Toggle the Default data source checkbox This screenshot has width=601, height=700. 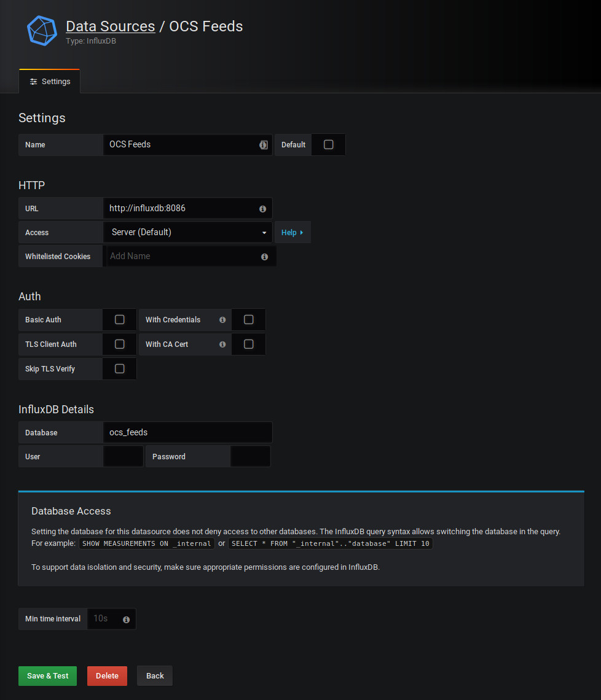(x=328, y=145)
